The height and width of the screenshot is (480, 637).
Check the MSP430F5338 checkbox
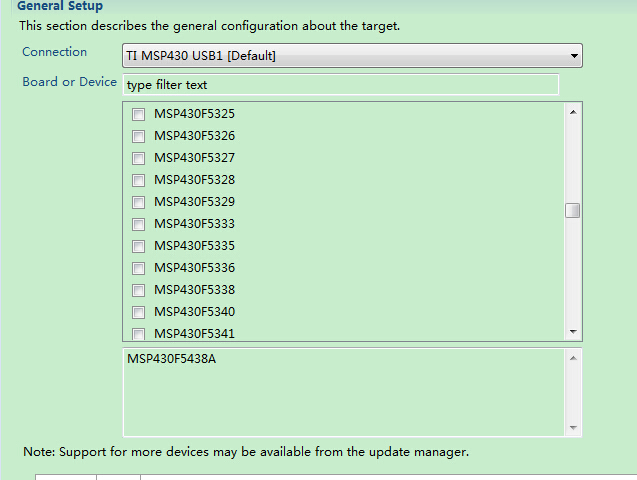point(138,290)
